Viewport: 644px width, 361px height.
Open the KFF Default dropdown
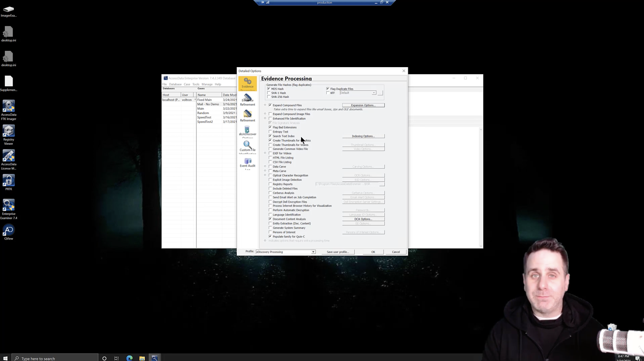pos(374,92)
